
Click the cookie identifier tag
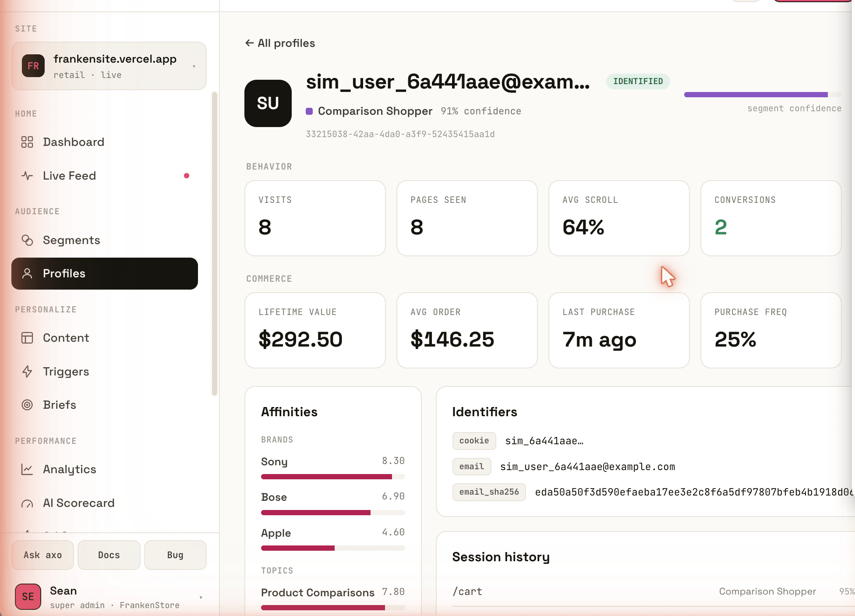[474, 441]
